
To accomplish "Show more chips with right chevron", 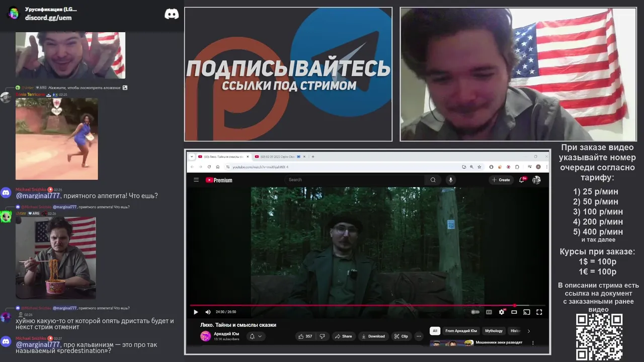I will click(528, 331).
